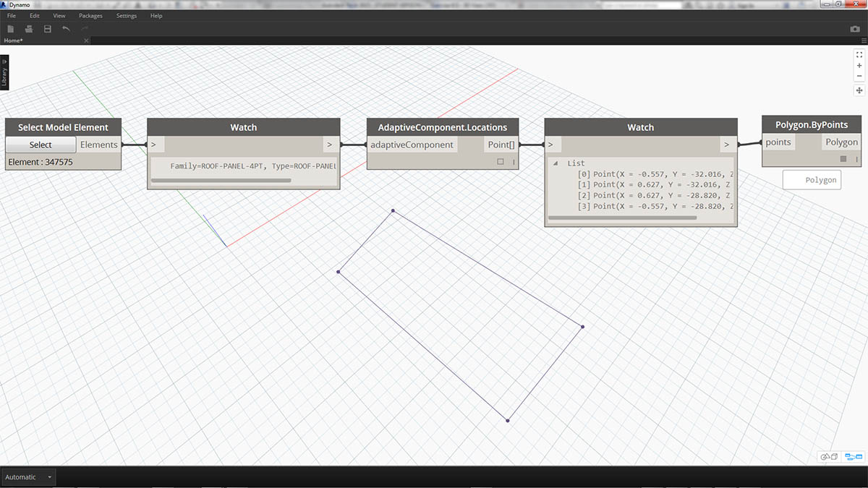This screenshot has width=868, height=488.
Task: Click the Zoom to Fit icon
Action: [x=859, y=55]
